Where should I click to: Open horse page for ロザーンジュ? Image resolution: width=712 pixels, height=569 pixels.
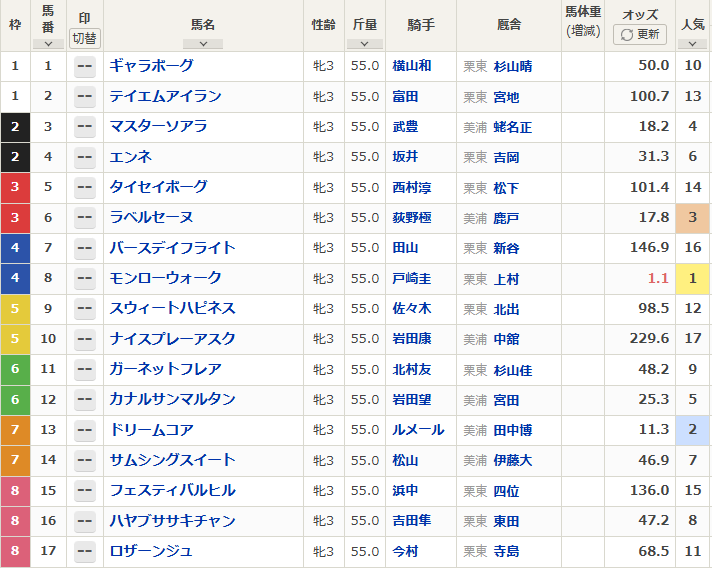pos(151,551)
